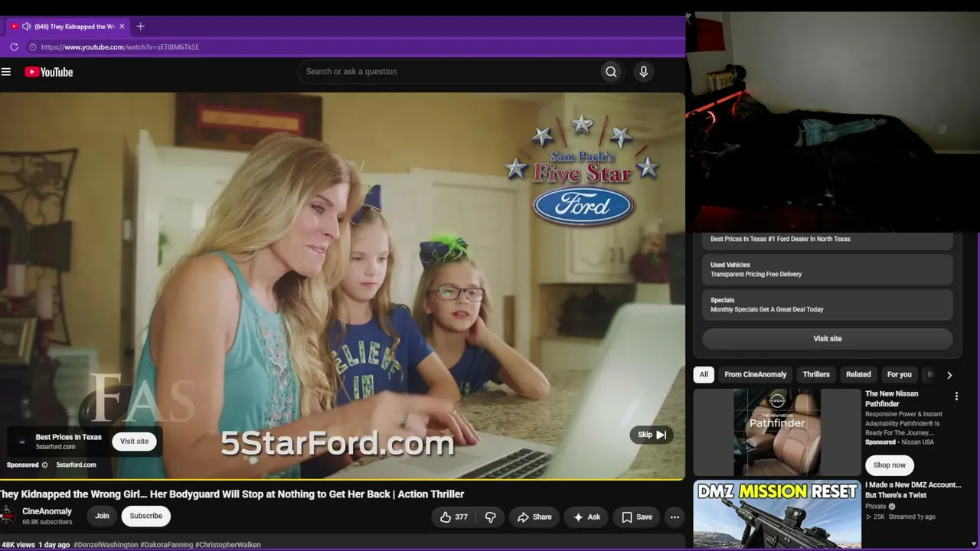Screen dimensions: 980x551
Task: Subscribe to CineAnomaly
Action: coord(145,516)
